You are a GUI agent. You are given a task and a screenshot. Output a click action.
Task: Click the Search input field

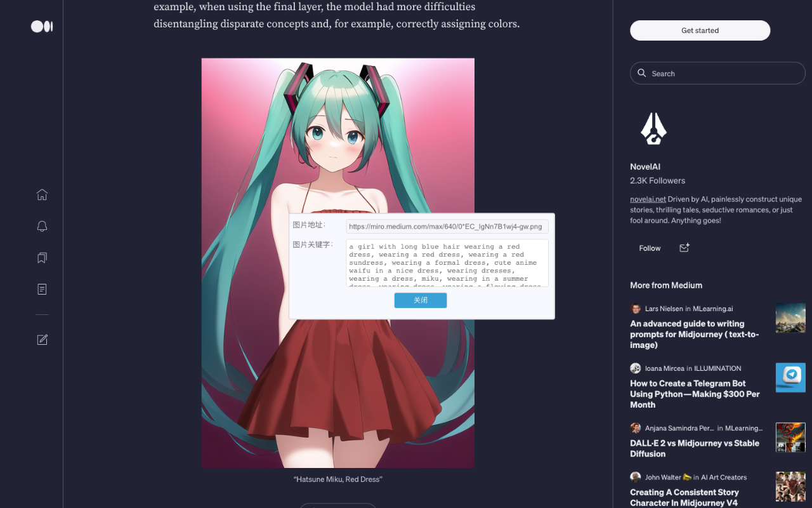point(717,73)
